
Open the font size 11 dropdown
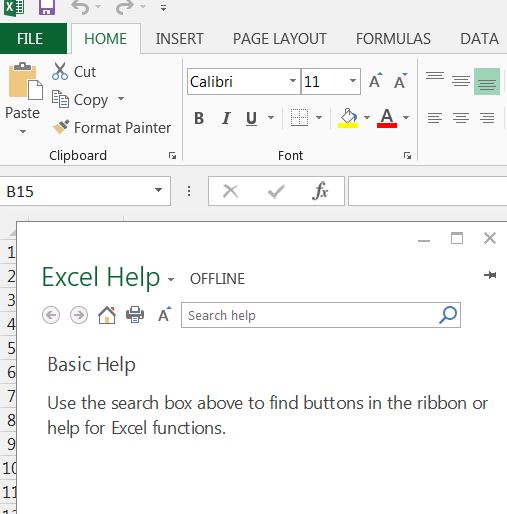coord(353,81)
